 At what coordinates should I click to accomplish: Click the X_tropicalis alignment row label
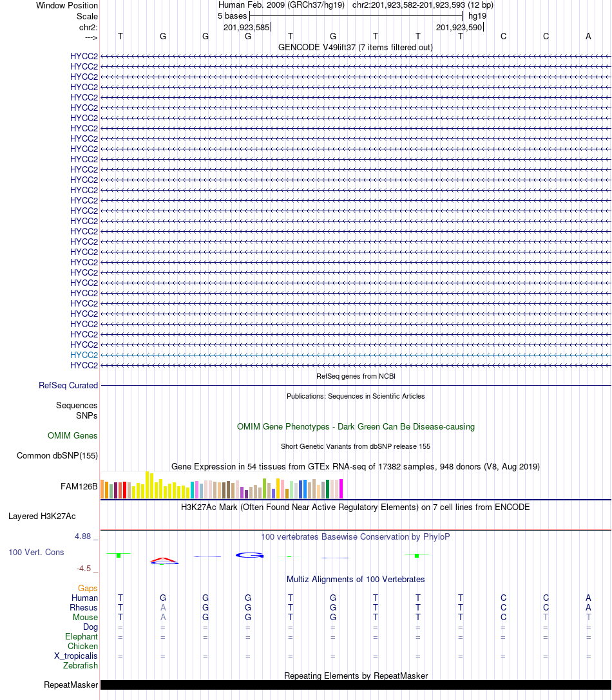(x=76, y=656)
